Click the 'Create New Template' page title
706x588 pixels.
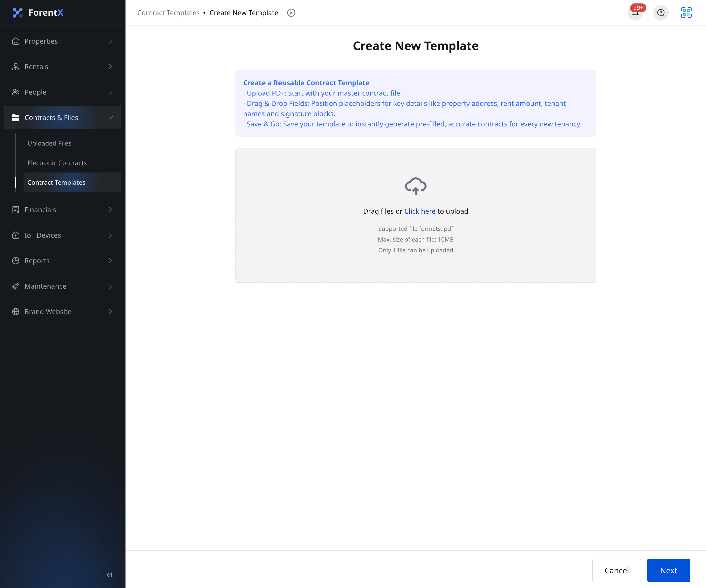click(416, 46)
